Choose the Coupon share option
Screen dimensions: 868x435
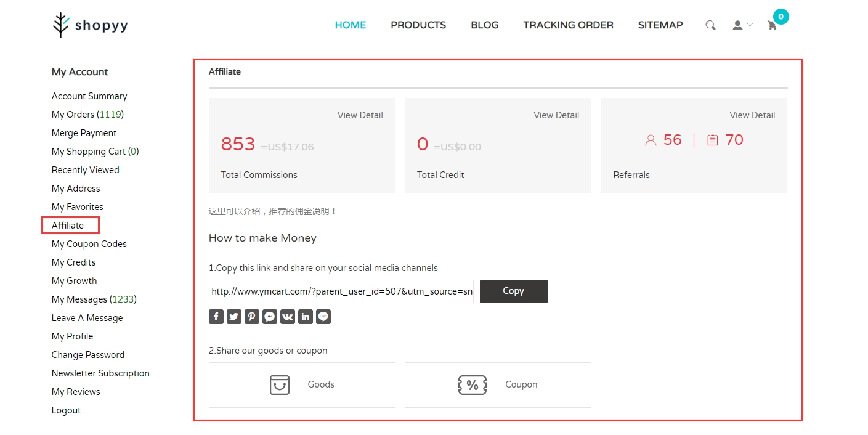pyautogui.click(x=498, y=385)
